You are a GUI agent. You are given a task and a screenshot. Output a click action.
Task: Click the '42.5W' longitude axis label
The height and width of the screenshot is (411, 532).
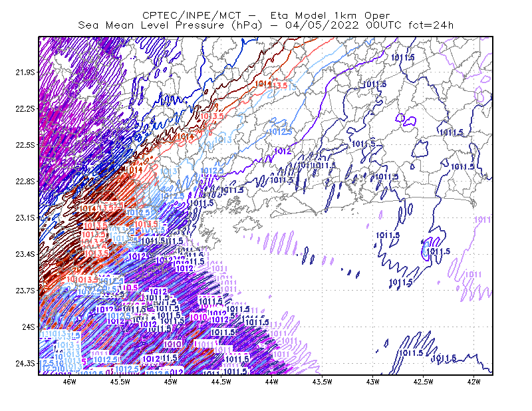coord(424,382)
